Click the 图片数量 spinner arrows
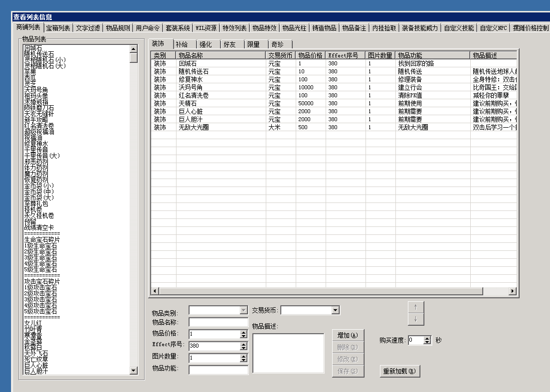 243,358
